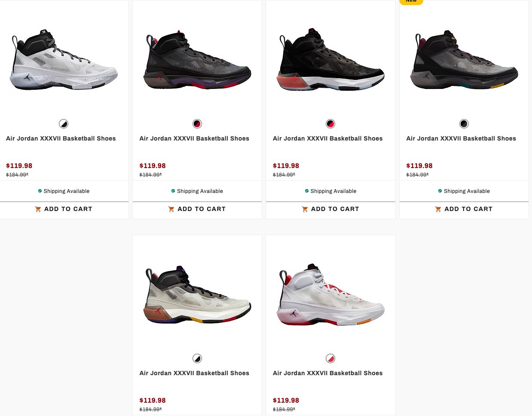This screenshot has height=416, width=532.
Task: Click the cart icon in fourth product card
Action: click(438, 209)
